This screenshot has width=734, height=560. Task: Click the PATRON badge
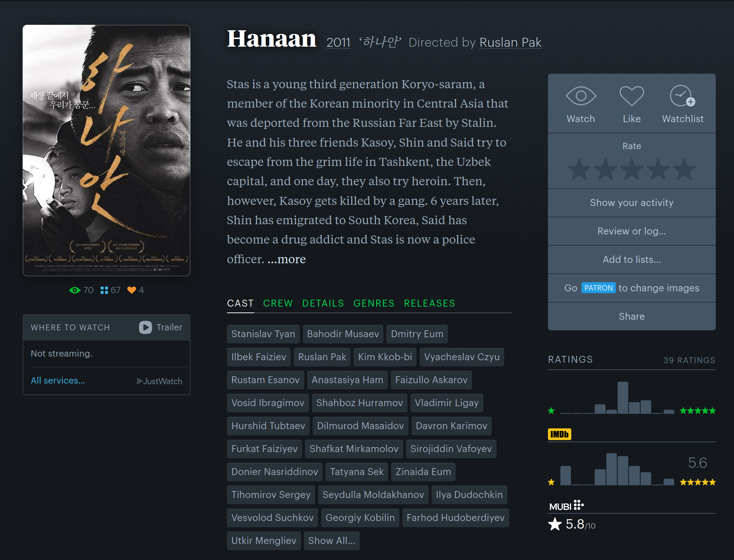(599, 288)
